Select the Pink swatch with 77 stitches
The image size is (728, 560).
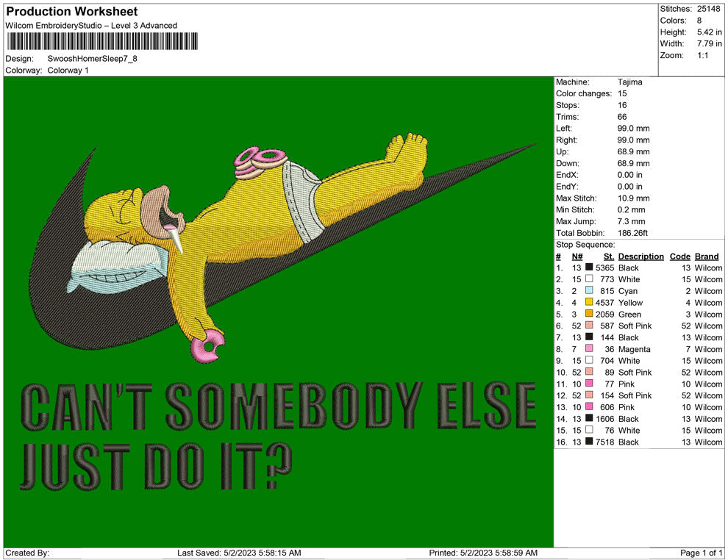589,383
